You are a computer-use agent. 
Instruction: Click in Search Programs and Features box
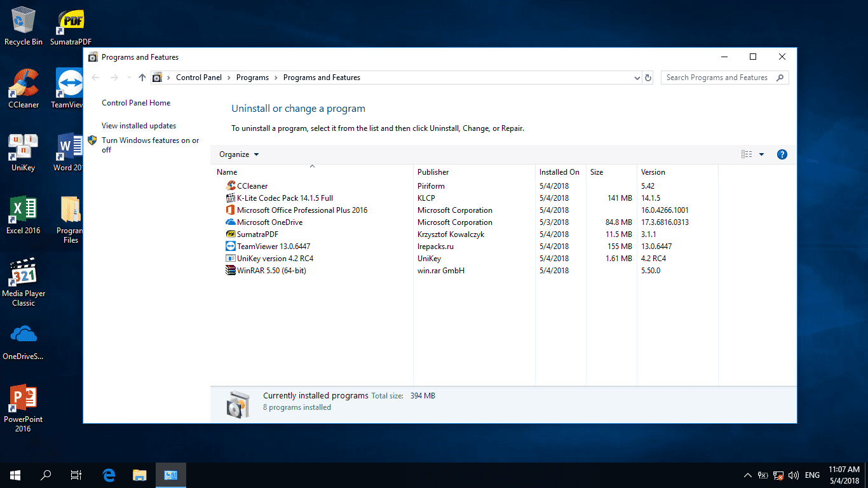[725, 78]
